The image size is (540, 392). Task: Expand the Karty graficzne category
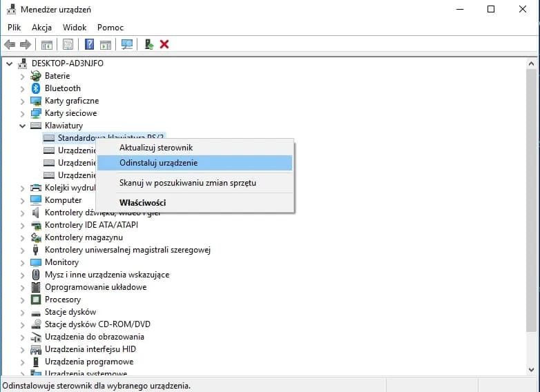point(22,101)
